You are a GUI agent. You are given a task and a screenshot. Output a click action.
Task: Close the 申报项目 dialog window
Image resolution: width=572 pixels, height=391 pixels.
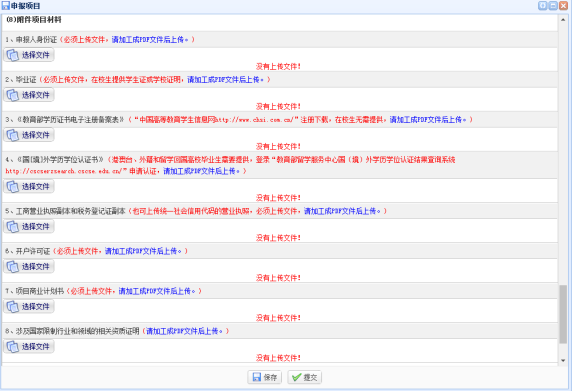pos(563,5)
